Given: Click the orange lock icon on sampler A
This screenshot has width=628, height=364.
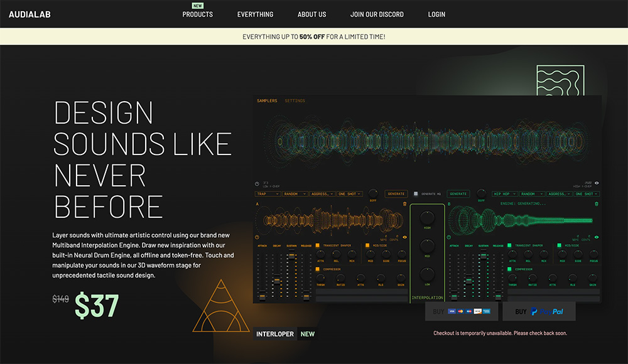Looking at the screenshot, I should pos(404,204).
